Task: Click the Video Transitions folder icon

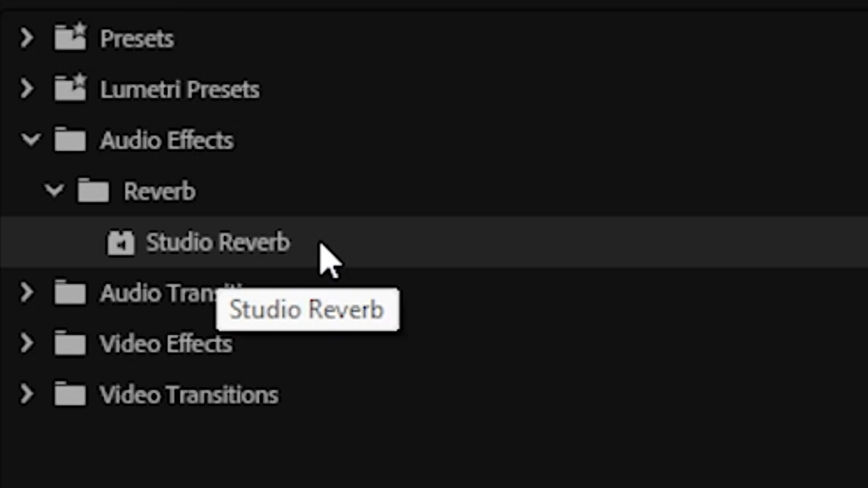Action: click(70, 394)
